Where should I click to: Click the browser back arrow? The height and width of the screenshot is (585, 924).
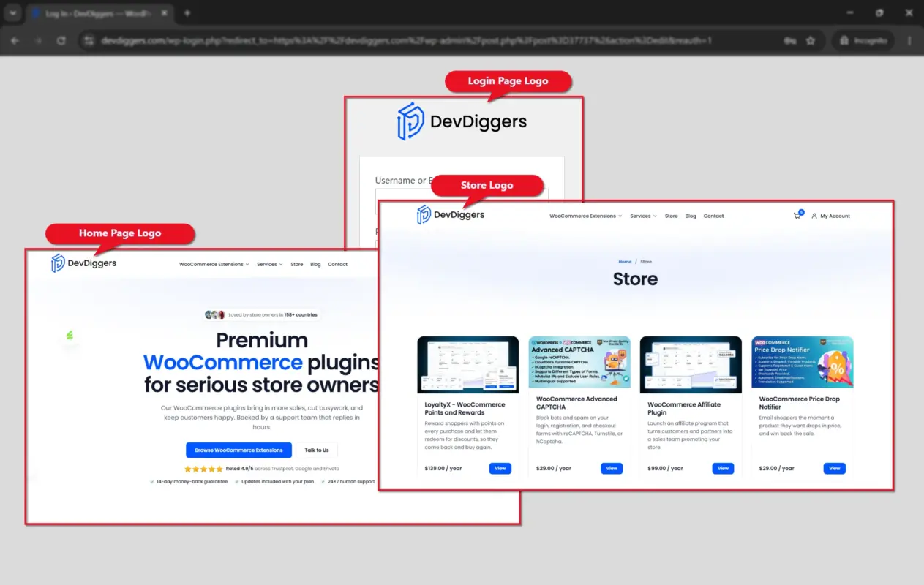[15, 41]
